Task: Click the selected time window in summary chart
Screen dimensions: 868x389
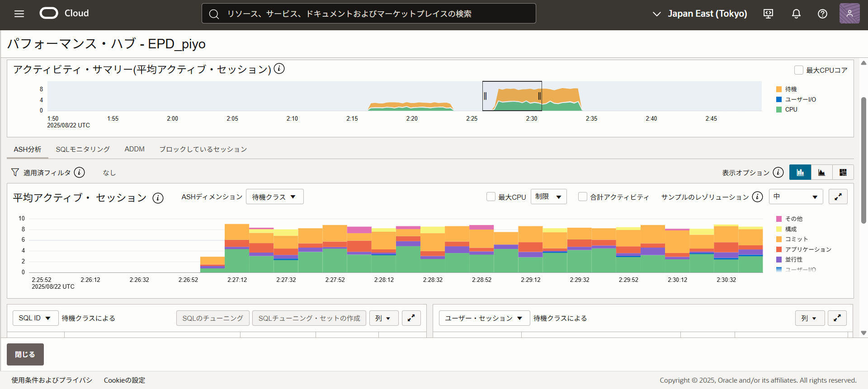Action: click(512, 96)
